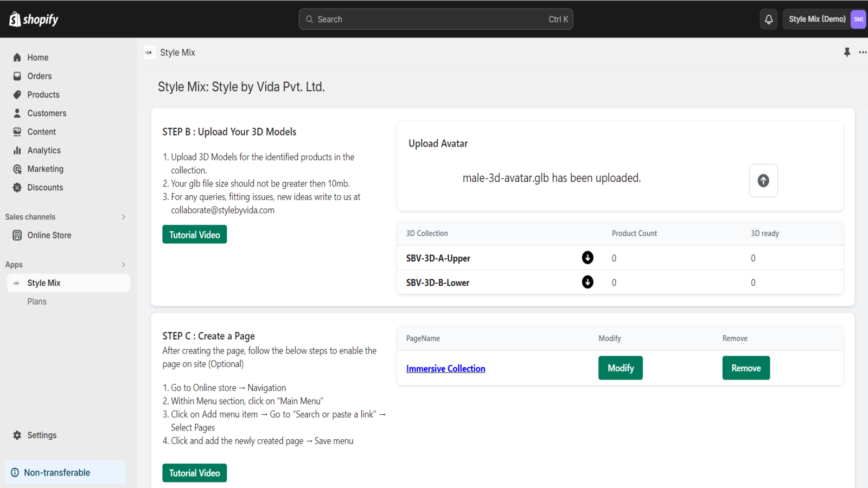Download the SBV-3D-B-Lower collection arrow icon

[x=588, y=282]
